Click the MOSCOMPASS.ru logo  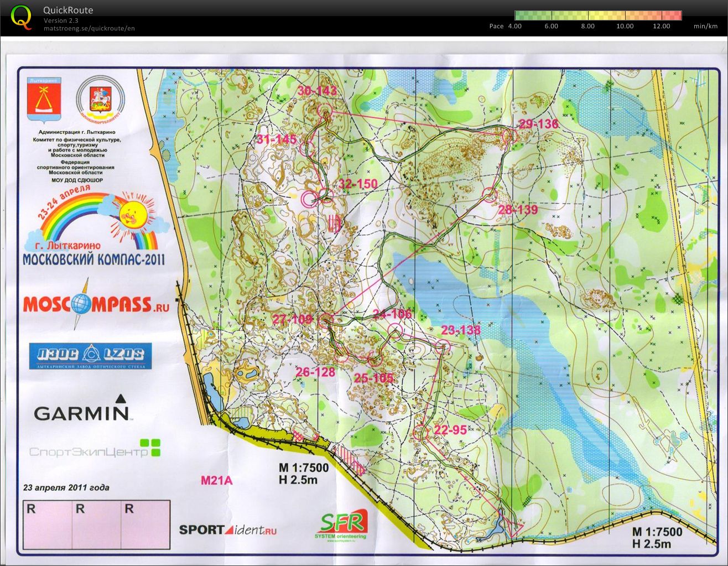coord(96,304)
